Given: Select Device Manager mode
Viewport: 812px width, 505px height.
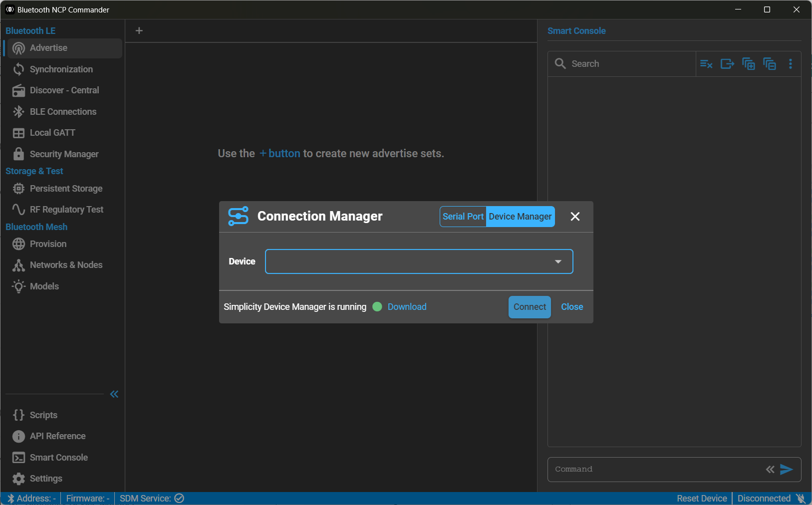Looking at the screenshot, I should tap(520, 217).
